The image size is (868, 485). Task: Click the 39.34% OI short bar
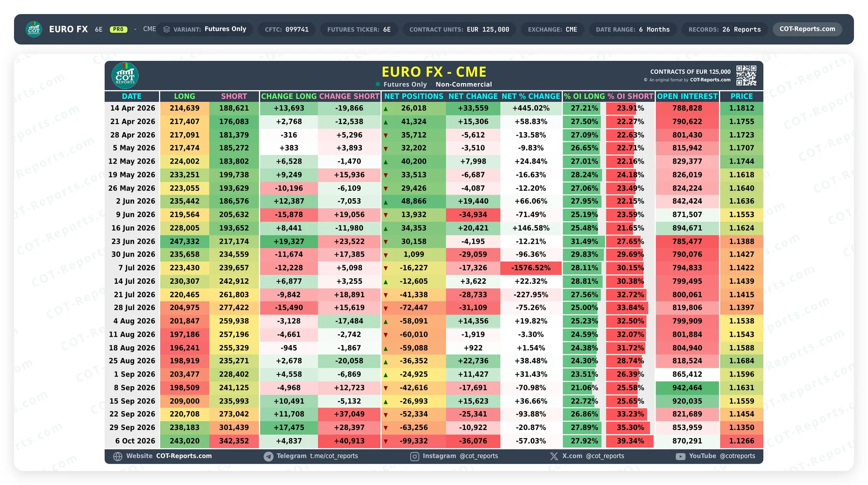click(630, 441)
